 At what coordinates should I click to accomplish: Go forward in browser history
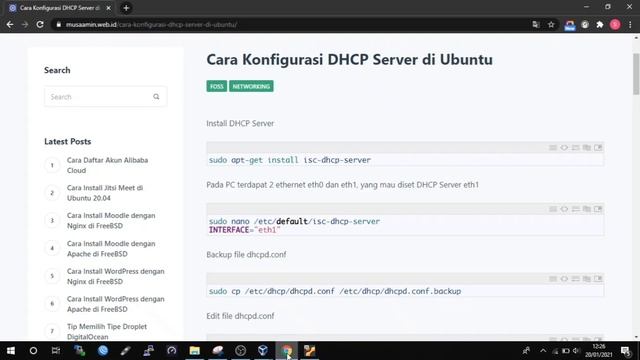pyautogui.click(x=25, y=24)
